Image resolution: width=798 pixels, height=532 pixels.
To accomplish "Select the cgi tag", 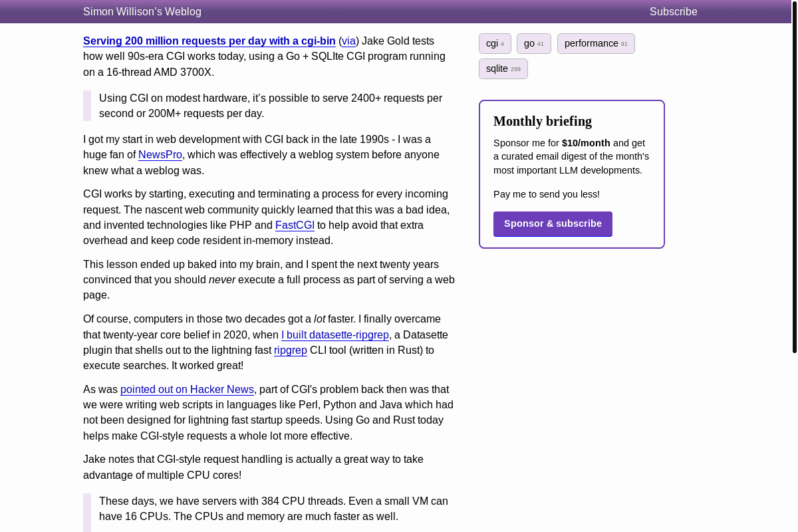I will click(x=495, y=43).
